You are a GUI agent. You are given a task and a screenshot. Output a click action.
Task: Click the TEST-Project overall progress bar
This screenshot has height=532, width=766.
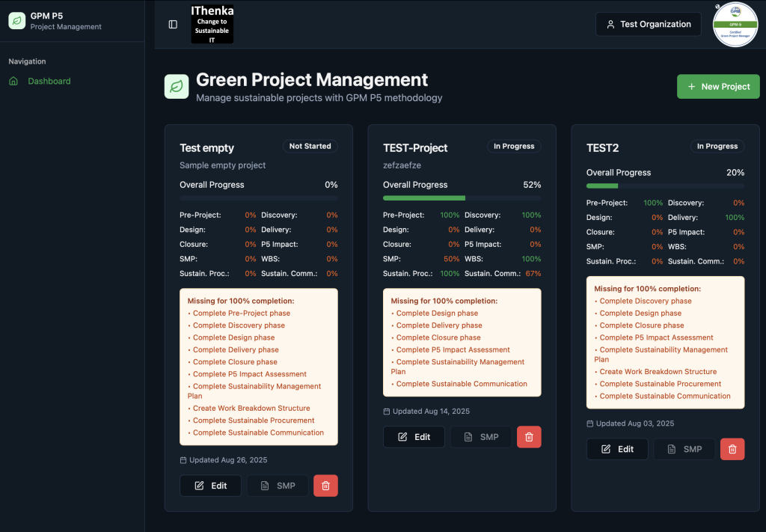[x=462, y=198]
